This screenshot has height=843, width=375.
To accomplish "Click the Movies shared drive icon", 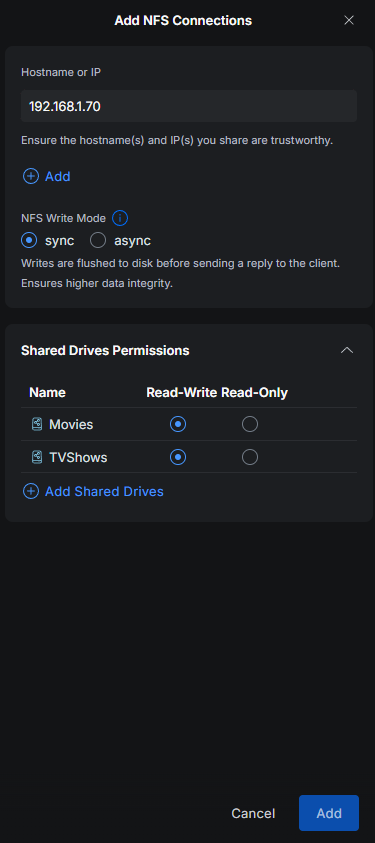I will [x=37, y=424].
